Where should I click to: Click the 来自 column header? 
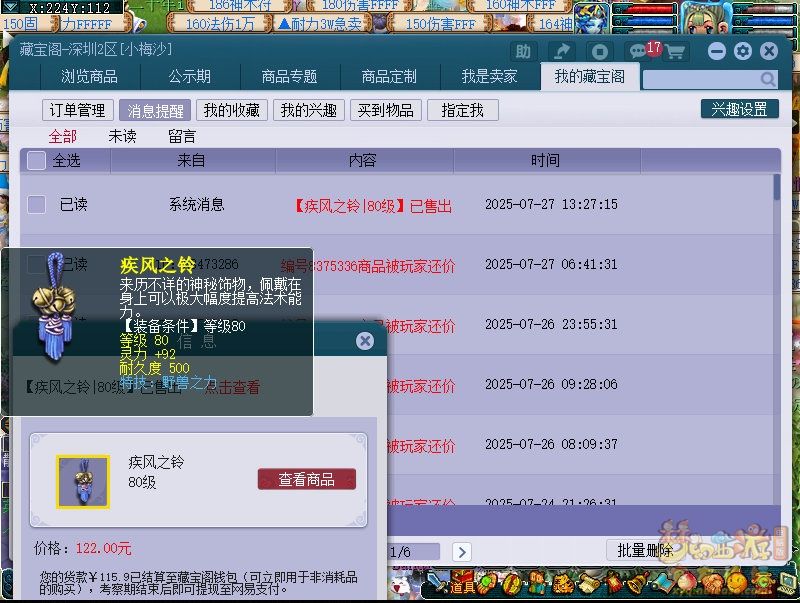(191, 161)
